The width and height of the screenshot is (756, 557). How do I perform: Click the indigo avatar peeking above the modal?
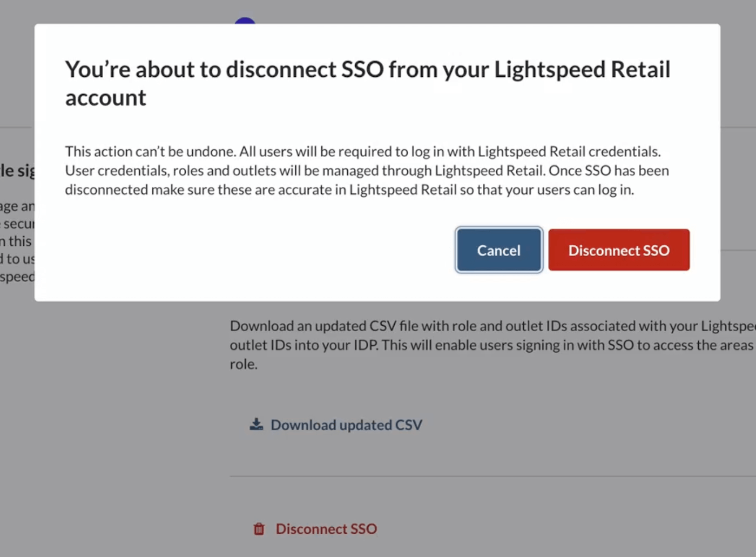[x=245, y=21]
